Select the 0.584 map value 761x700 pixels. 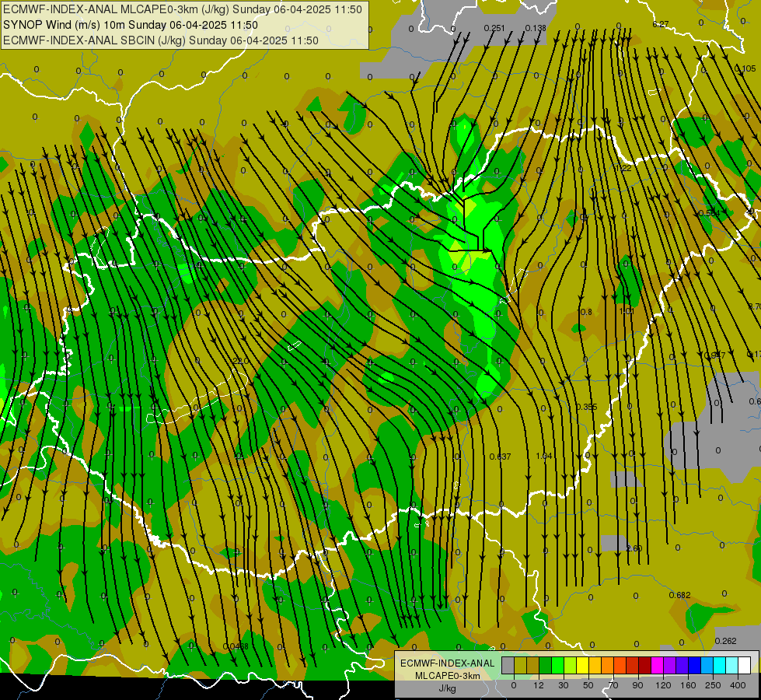point(710,213)
